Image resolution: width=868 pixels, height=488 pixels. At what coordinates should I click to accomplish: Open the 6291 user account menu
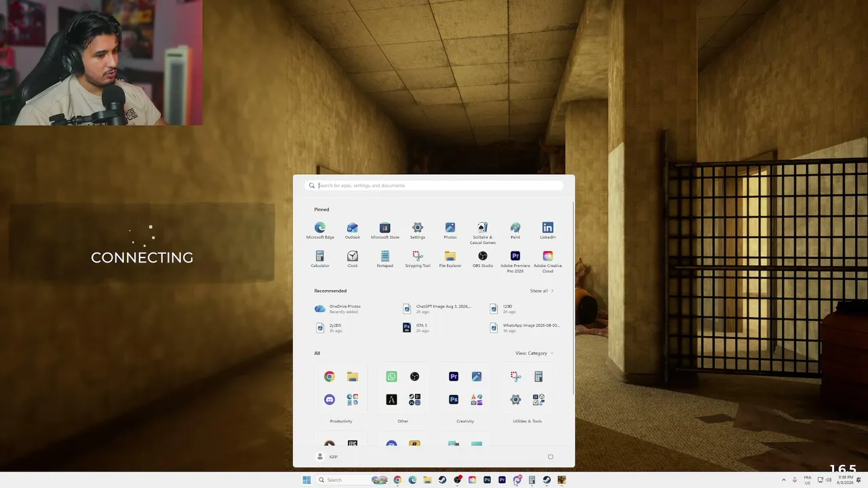(327, 457)
